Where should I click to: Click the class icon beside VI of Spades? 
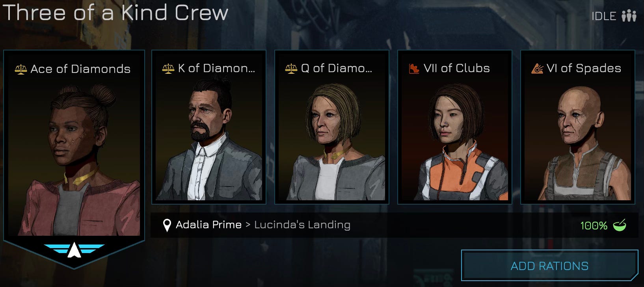(x=537, y=69)
